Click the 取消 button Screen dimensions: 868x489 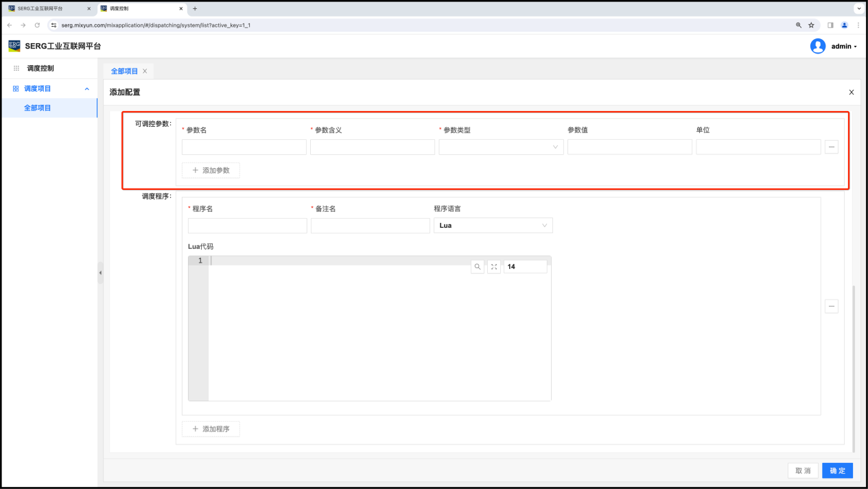pyautogui.click(x=803, y=470)
